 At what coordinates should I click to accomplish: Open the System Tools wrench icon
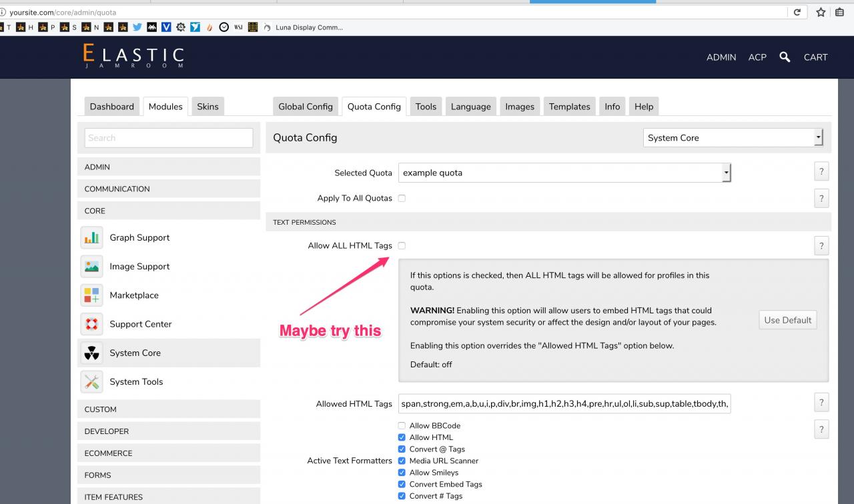click(x=91, y=382)
